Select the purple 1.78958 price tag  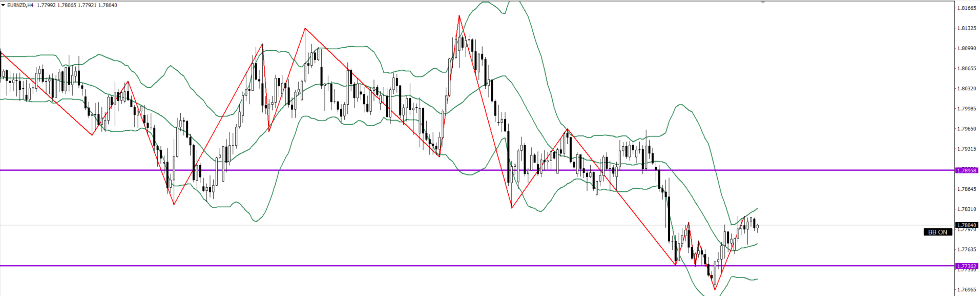[x=966, y=170]
